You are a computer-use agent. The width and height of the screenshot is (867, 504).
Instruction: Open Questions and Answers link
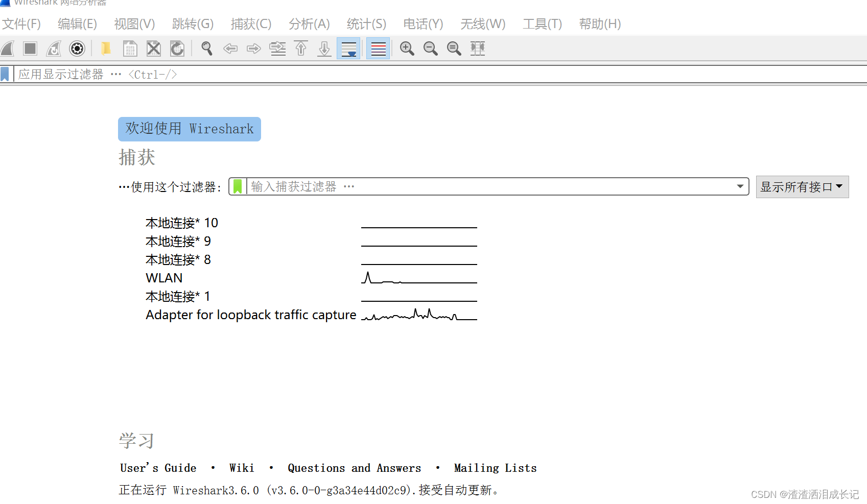tap(355, 468)
